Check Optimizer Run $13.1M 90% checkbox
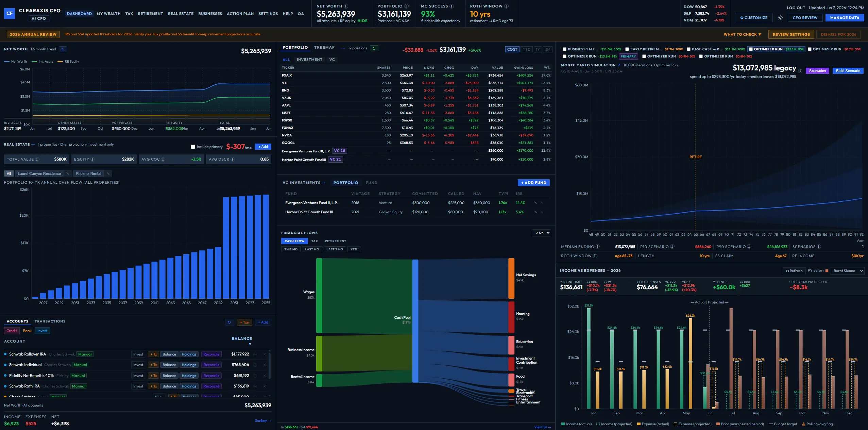 [x=751, y=49]
